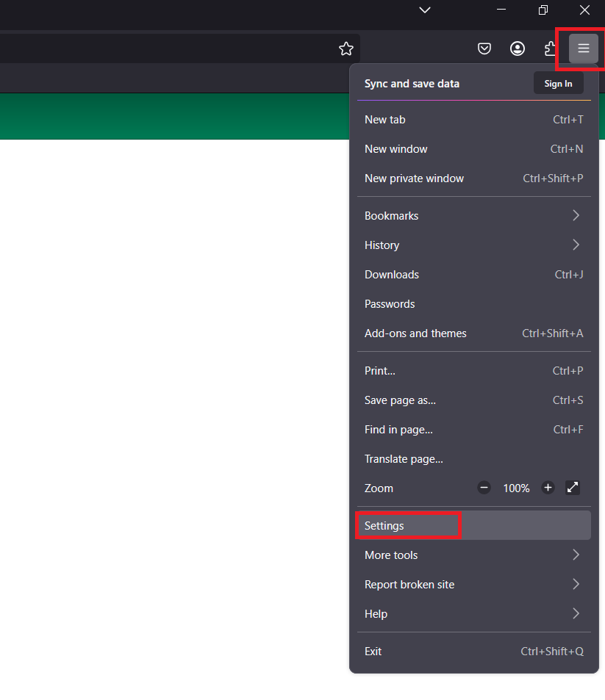Bookmark this page using the star icon
Screen dimensions: 605x700
346,48
